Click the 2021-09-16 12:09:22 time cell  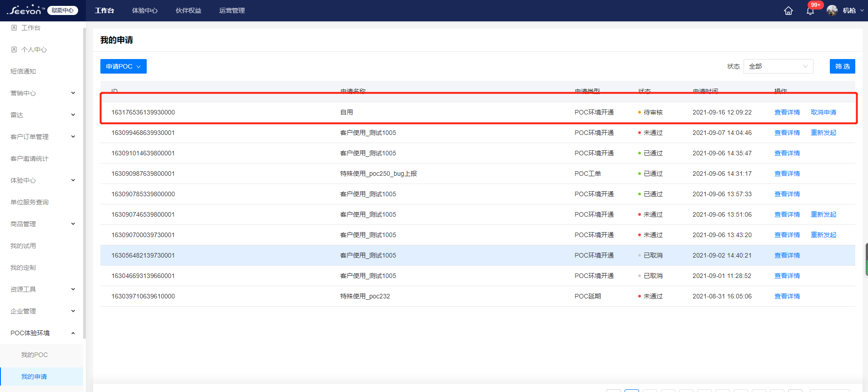pyautogui.click(x=722, y=112)
